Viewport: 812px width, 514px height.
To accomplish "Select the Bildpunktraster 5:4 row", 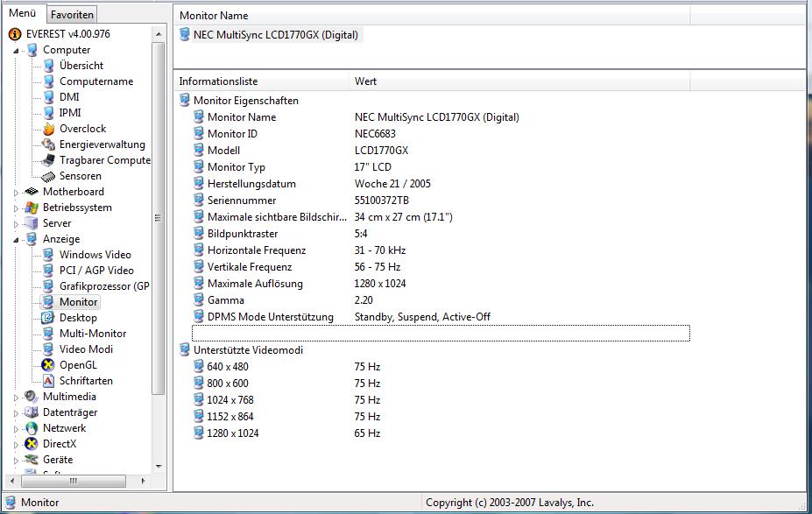I will point(441,234).
